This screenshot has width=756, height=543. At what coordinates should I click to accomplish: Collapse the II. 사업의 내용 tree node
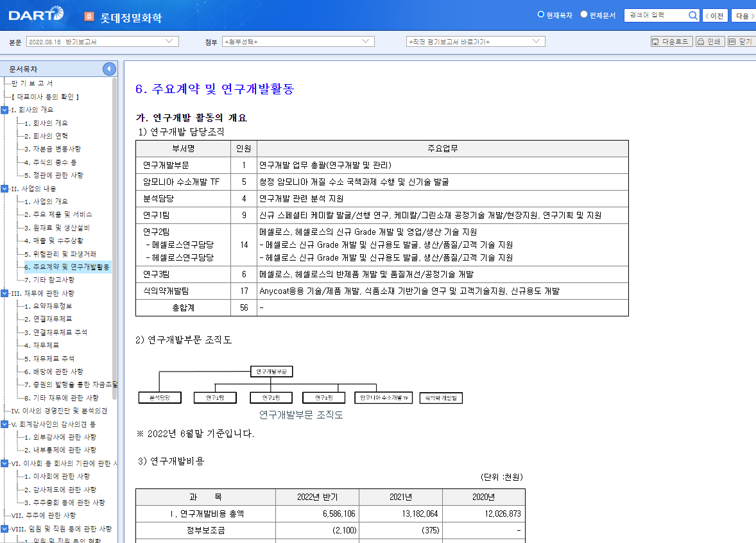(6, 188)
